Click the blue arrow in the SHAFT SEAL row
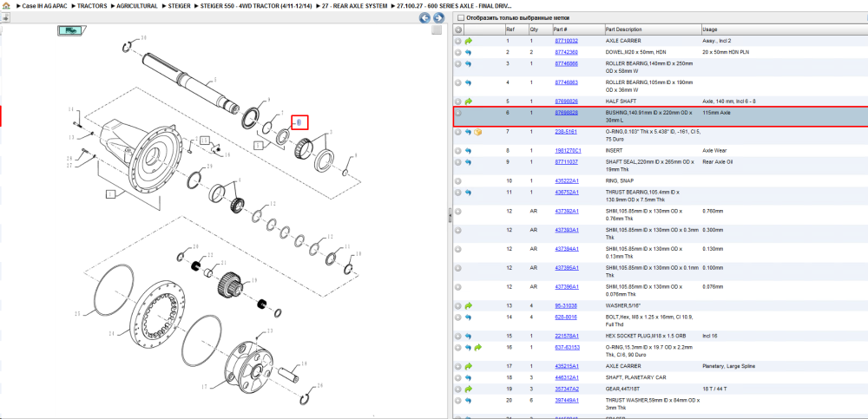Viewport: 868px width, 419px height. coord(469,162)
